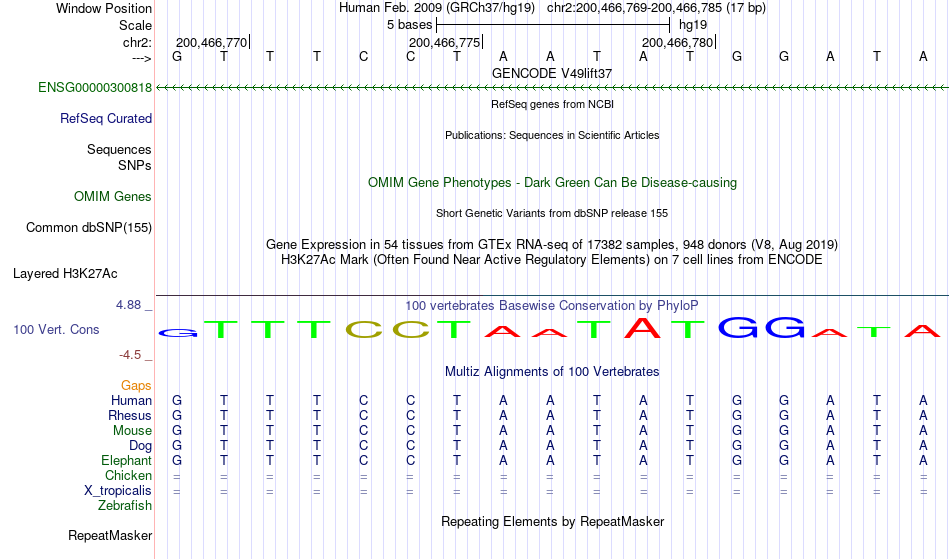The height and width of the screenshot is (559, 950).
Task: Click Multiz Alignments of 100 Vertebrates title
Action: (552, 371)
